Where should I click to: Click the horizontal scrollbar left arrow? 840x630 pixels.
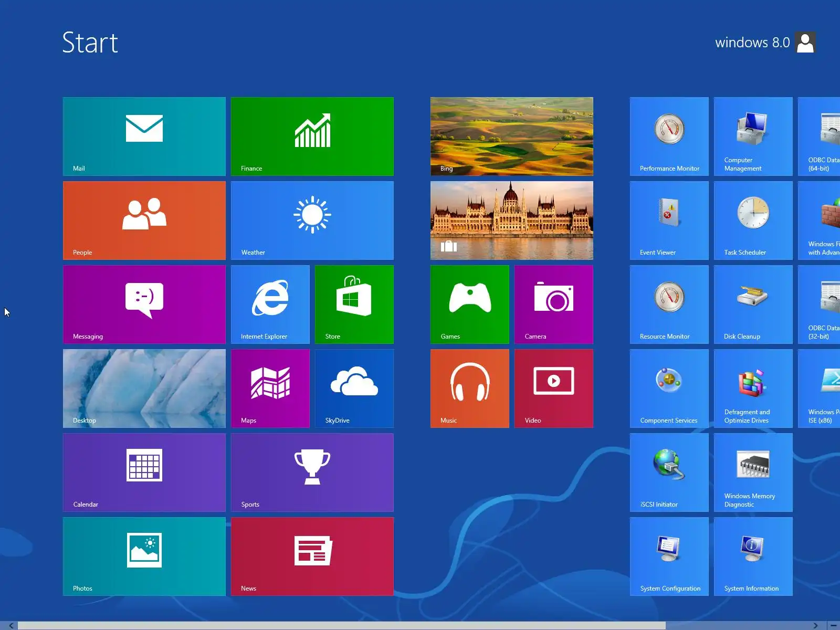(x=10, y=625)
